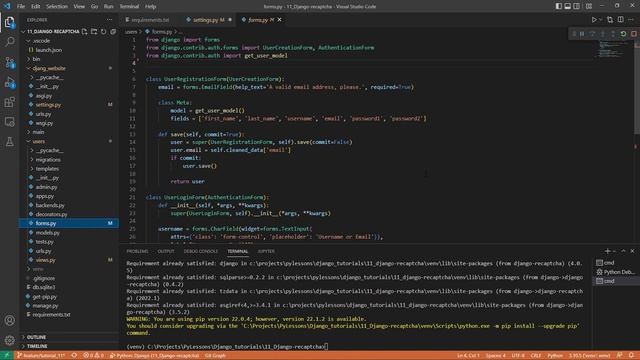Expand the TIMELINE section
The image size is (640, 360).
37,346
